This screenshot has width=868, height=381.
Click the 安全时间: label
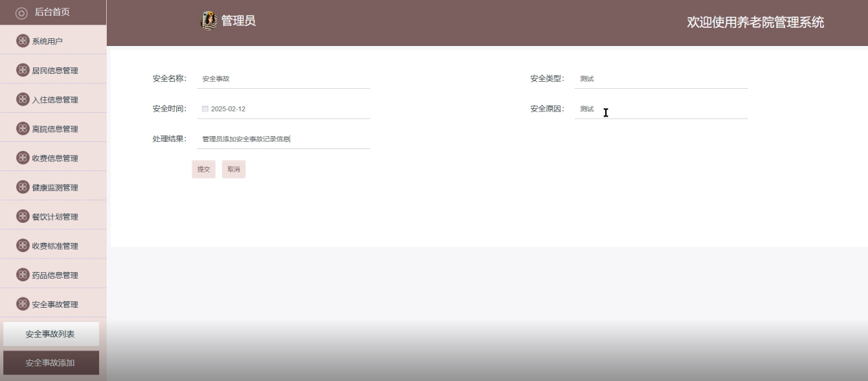click(170, 109)
